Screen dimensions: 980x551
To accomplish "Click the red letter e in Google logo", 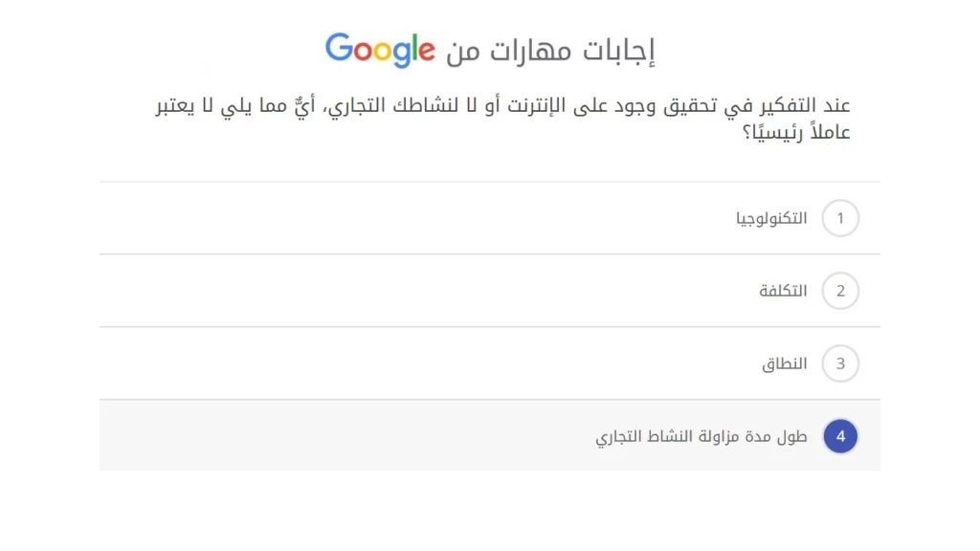I will [428, 50].
